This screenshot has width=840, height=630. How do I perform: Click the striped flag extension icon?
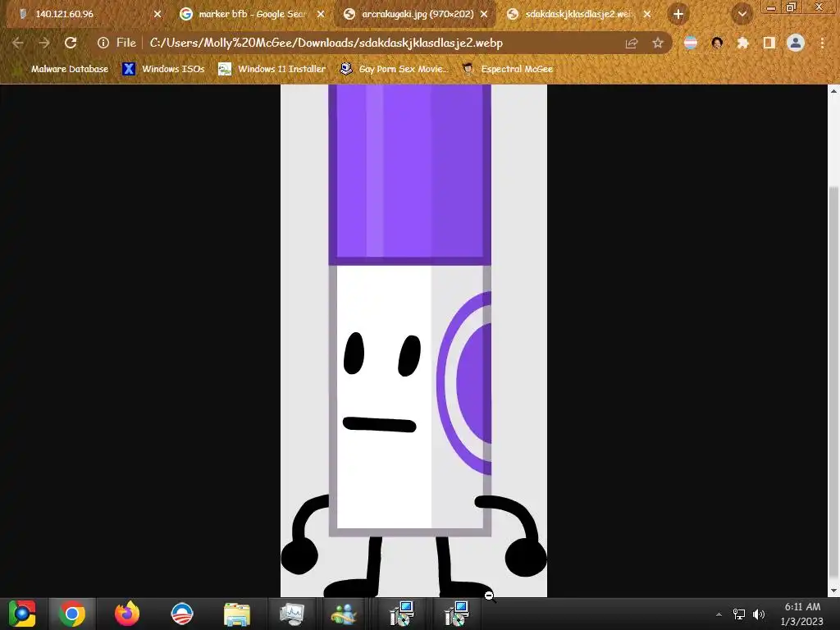(x=691, y=43)
